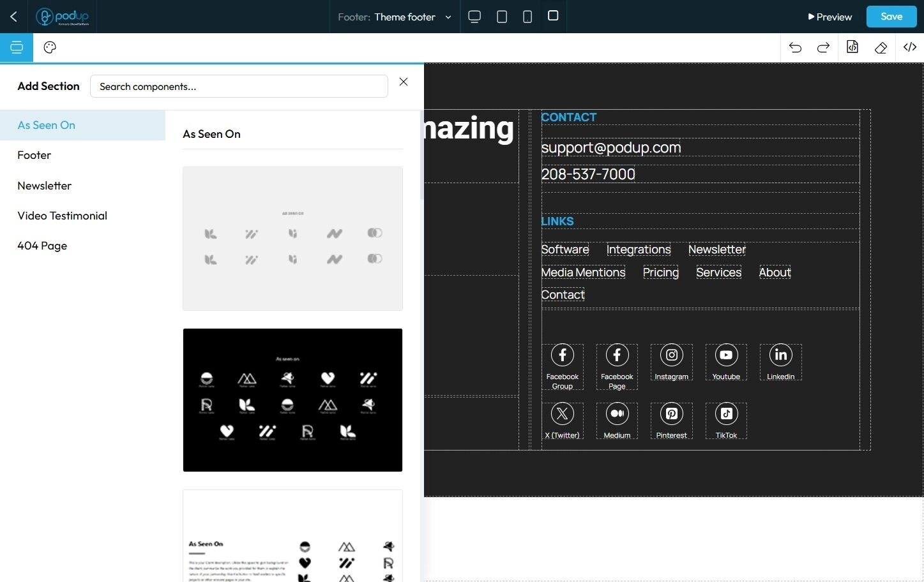The image size is (924, 582).
Task: Redo the last change
Action: (x=824, y=47)
